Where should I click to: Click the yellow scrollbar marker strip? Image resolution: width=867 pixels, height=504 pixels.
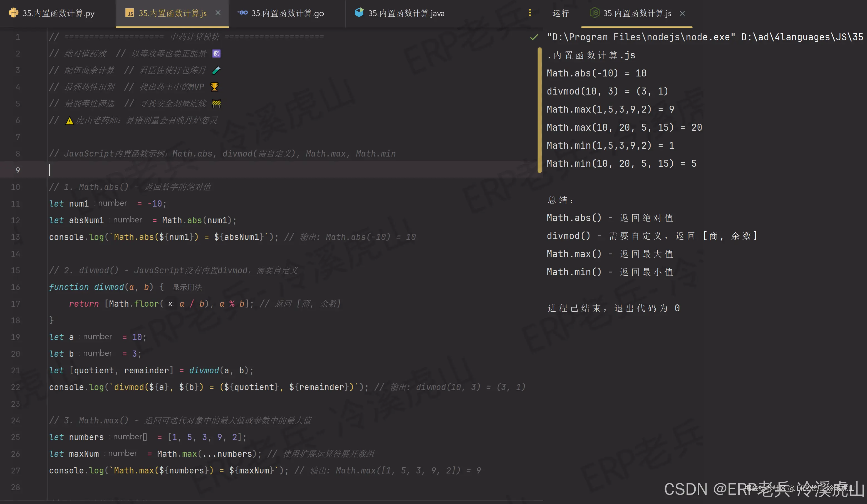(539, 110)
